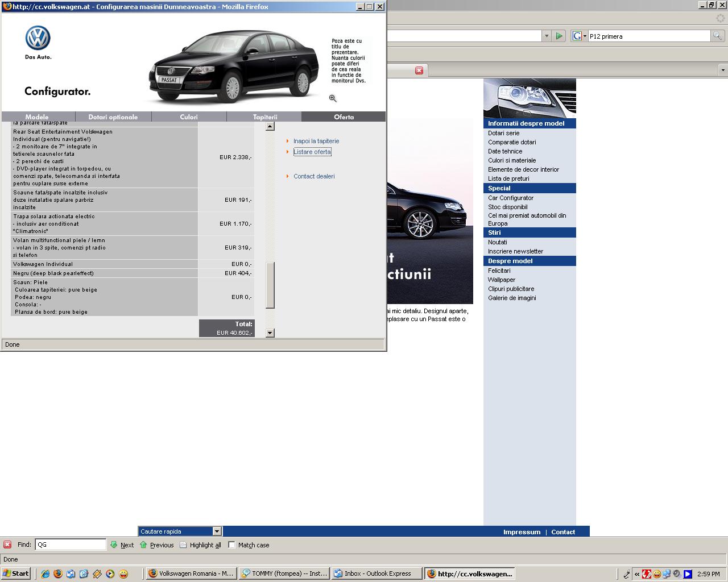Click the offer list scrollbar down arrow

point(270,333)
